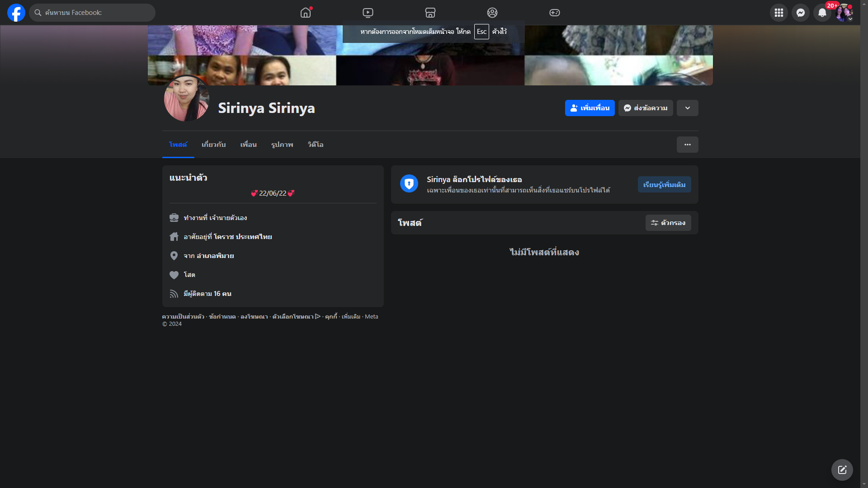This screenshot has height=488, width=868.
Task: Open the Marketplace icon
Action: pyautogui.click(x=430, y=13)
